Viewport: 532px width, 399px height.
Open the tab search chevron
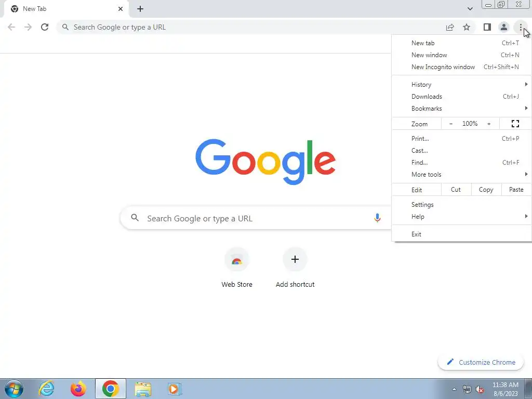click(470, 9)
